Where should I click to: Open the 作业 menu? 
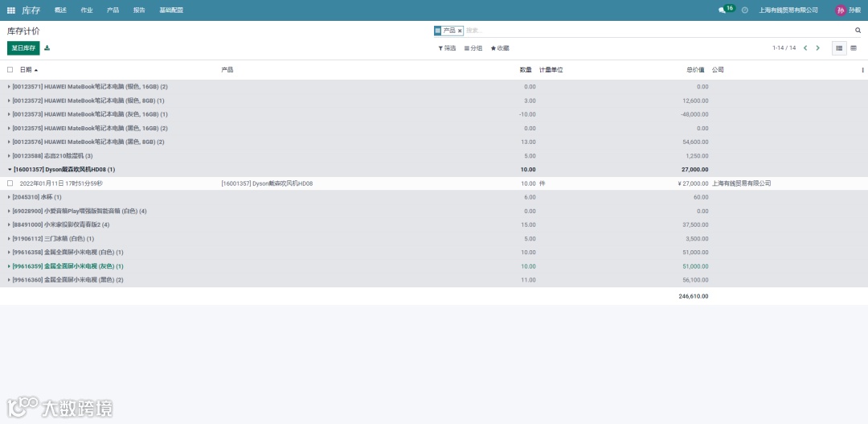87,10
